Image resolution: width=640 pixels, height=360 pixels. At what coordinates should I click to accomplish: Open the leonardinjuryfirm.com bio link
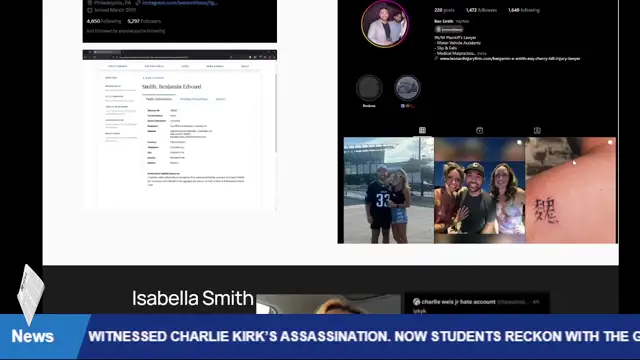(510, 58)
